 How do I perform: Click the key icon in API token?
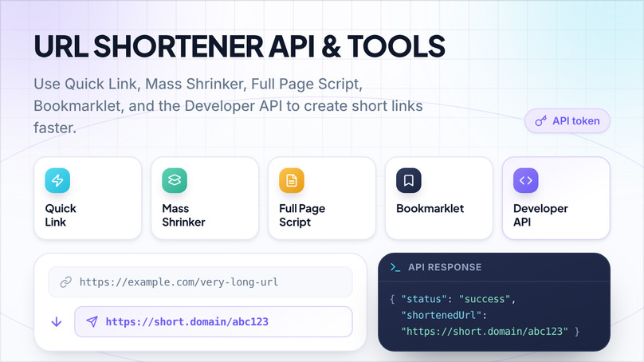coord(540,121)
